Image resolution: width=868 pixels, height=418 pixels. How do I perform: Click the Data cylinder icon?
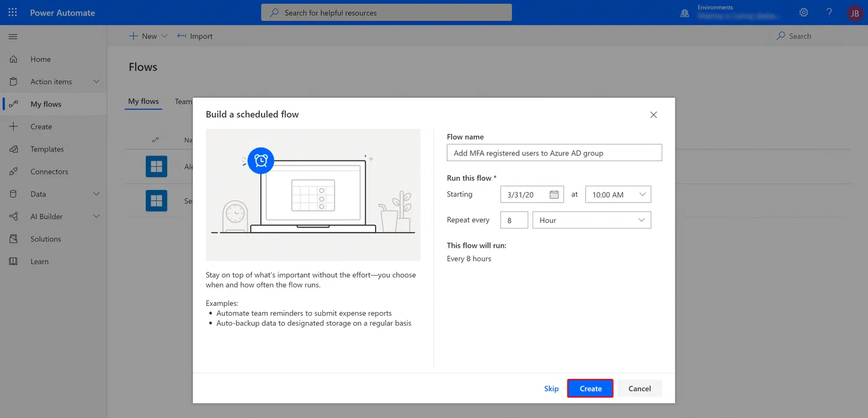point(14,194)
